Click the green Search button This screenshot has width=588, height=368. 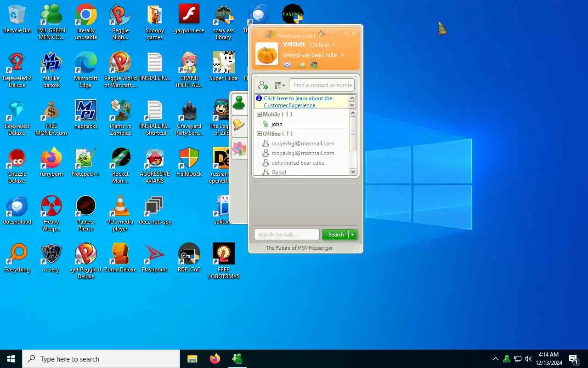336,235
